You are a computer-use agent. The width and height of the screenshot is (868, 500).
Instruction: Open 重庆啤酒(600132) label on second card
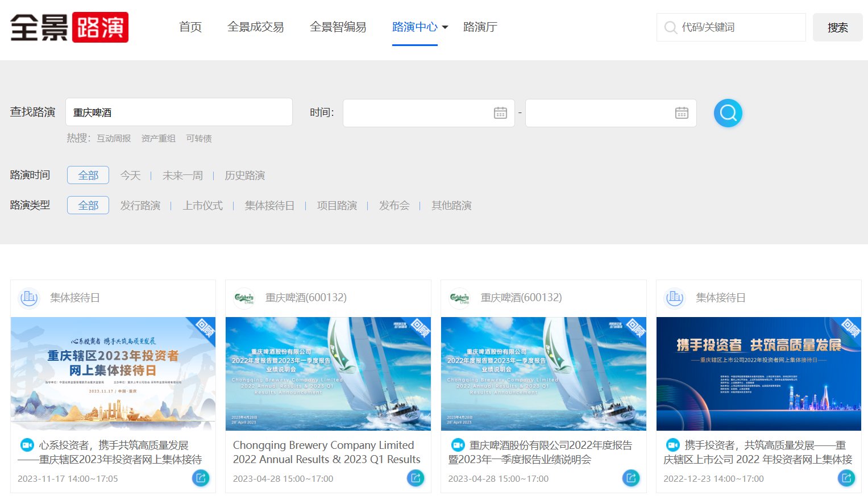click(306, 297)
